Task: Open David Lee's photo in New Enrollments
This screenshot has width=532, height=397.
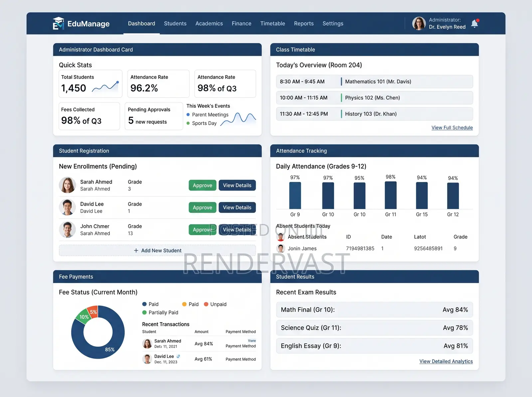Action: click(68, 207)
